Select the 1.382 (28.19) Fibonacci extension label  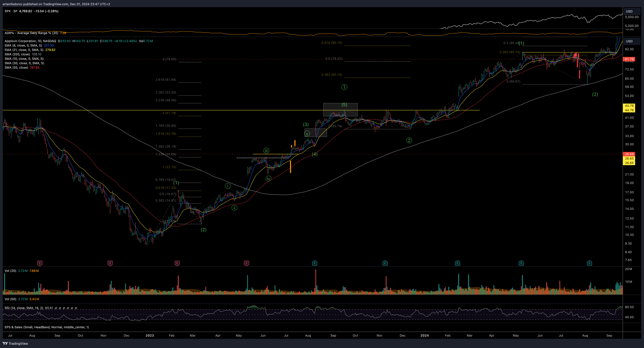(166, 146)
